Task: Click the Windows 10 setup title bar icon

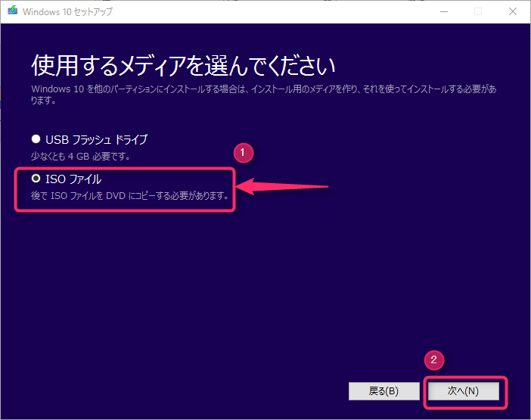Action: [13, 11]
